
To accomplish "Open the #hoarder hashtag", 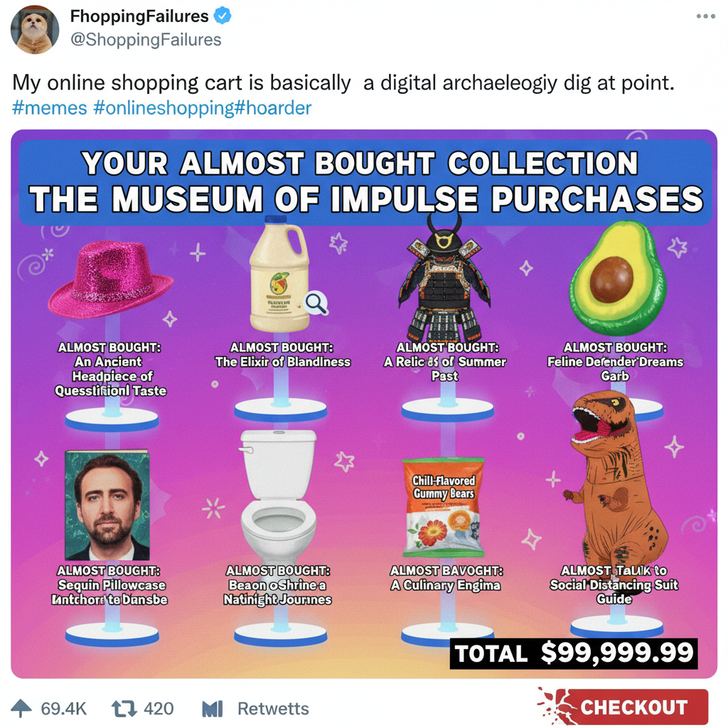I will (274, 107).
